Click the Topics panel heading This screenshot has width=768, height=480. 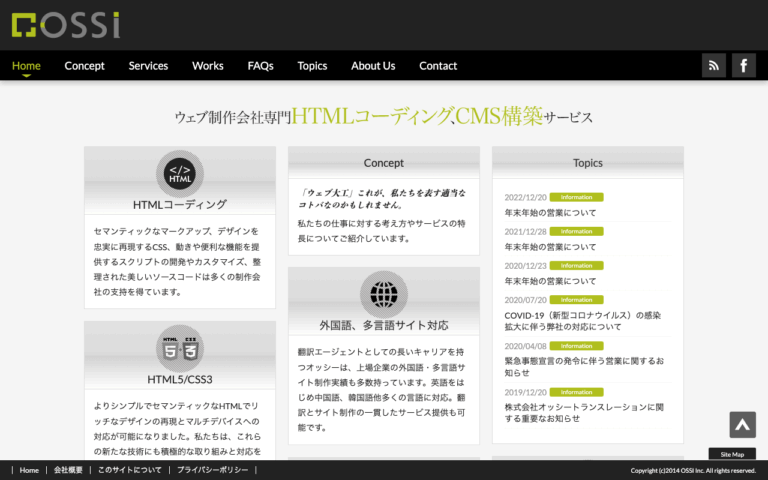point(588,163)
